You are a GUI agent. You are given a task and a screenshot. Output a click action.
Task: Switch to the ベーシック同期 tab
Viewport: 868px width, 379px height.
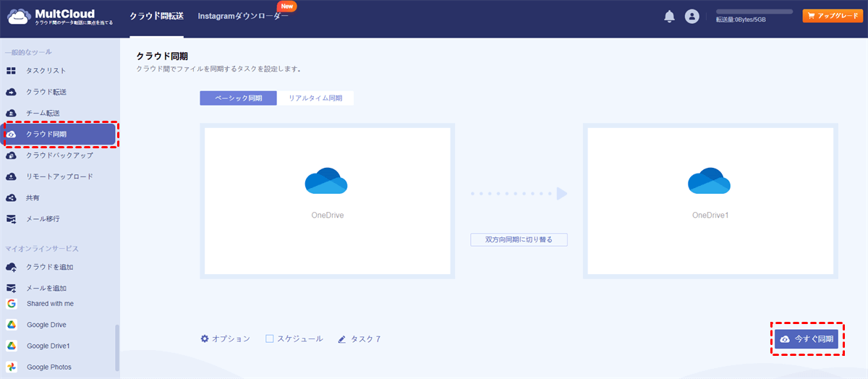click(x=238, y=98)
